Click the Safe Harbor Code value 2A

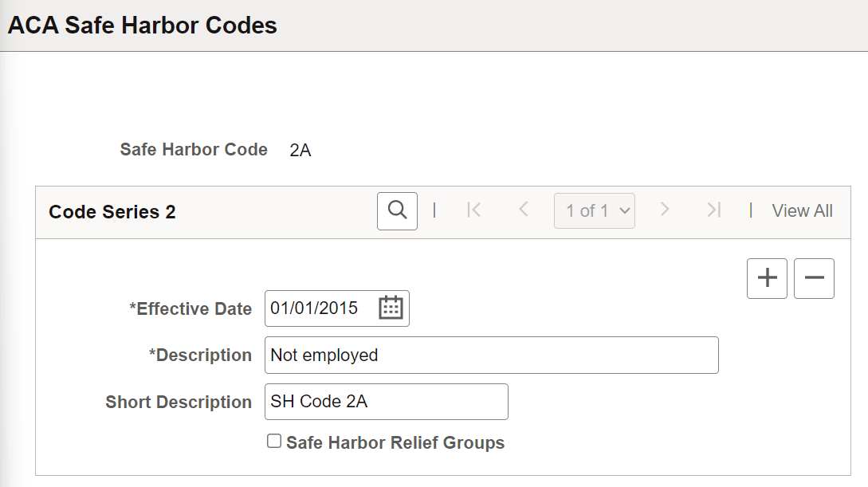coord(300,150)
